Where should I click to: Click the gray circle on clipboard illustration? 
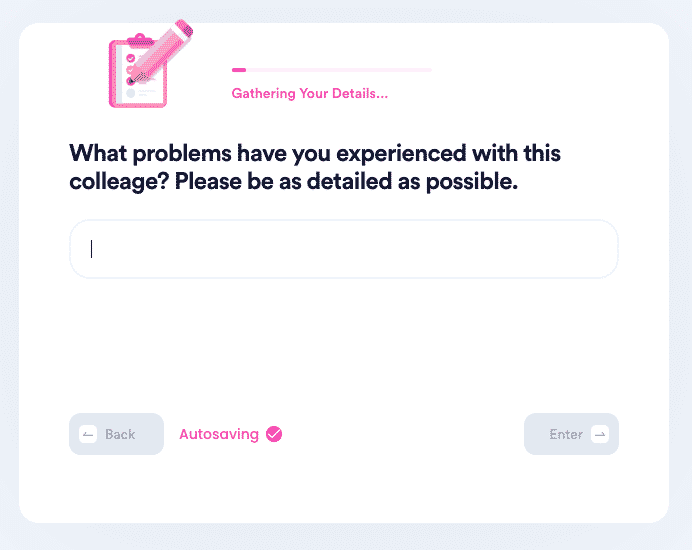(x=131, y=93)
